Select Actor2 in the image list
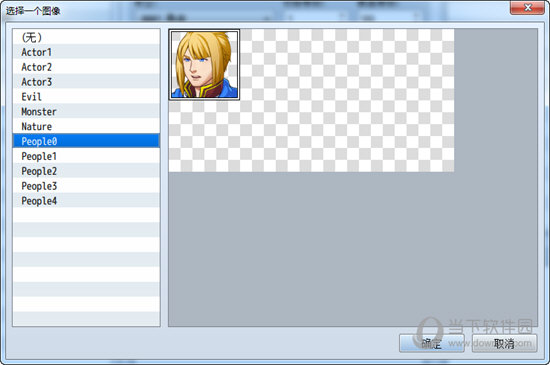Viewport: 550px width, 365px height. [86, 67]
